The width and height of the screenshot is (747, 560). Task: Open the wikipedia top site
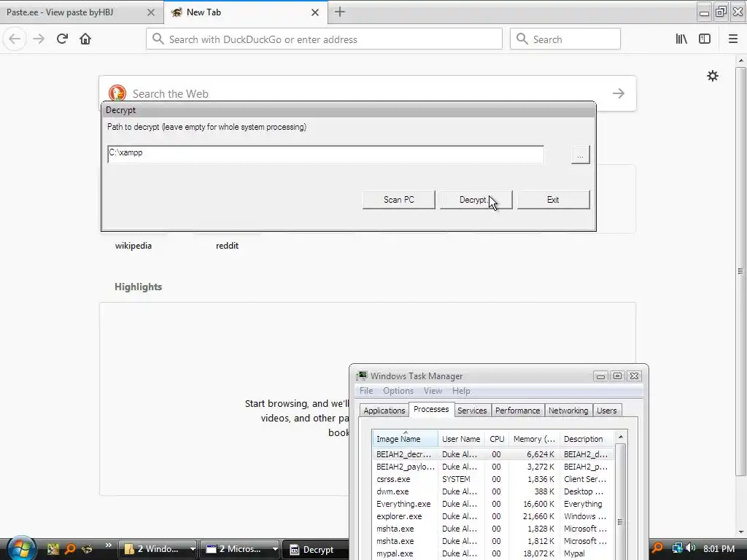click(x=133, y=246)
